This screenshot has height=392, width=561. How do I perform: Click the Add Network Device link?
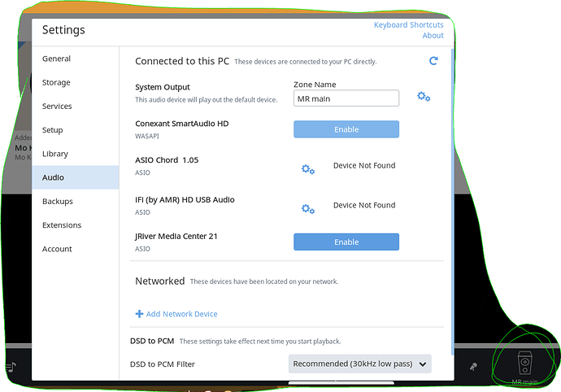point(181,314)
